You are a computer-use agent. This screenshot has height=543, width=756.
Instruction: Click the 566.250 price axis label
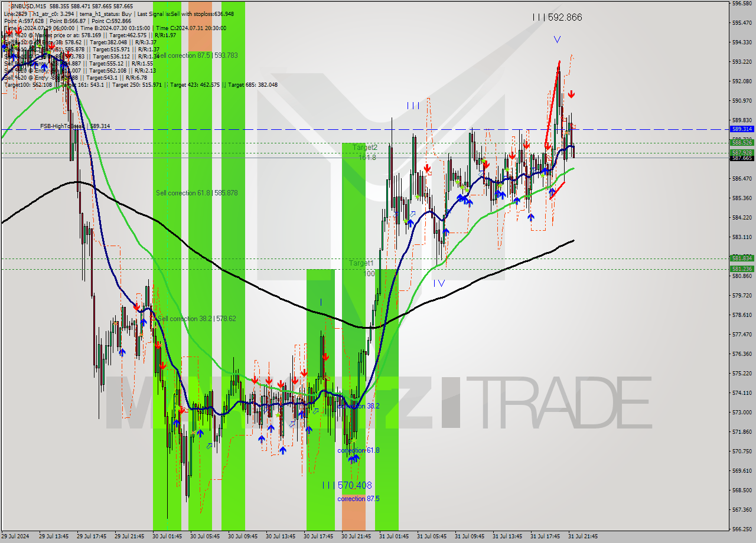tap(742, 529)
